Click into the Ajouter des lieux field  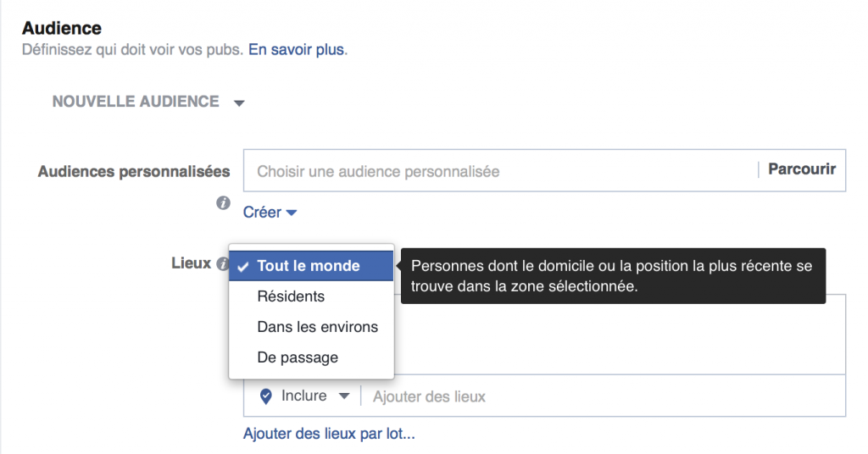pyautogui.click(x=593, y=396)
